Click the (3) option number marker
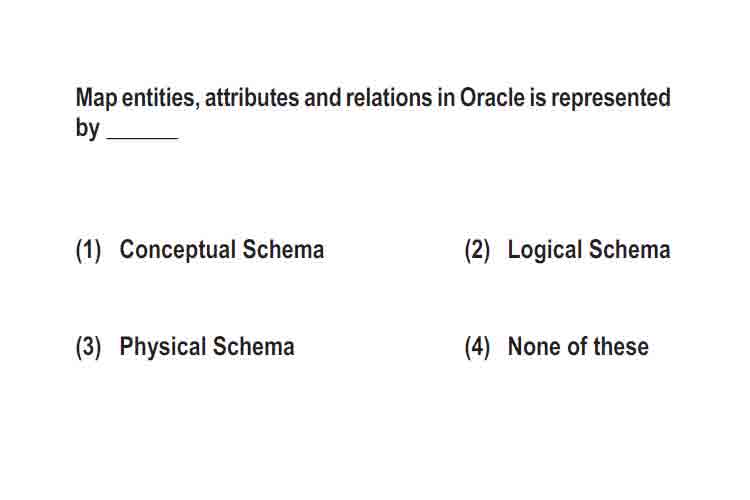Screen dimensions: 750x500 (x=88, y=347)
